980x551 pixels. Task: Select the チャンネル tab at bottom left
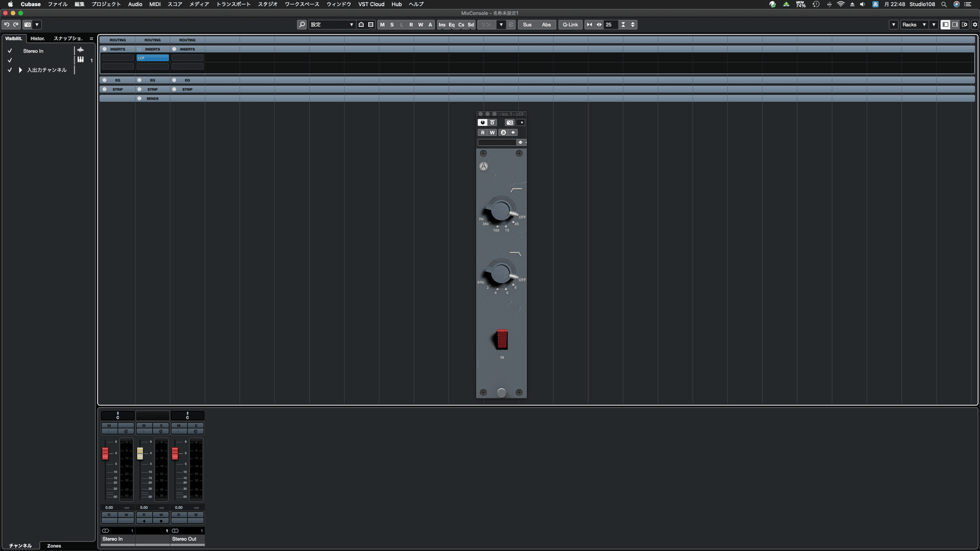[20, 545]
